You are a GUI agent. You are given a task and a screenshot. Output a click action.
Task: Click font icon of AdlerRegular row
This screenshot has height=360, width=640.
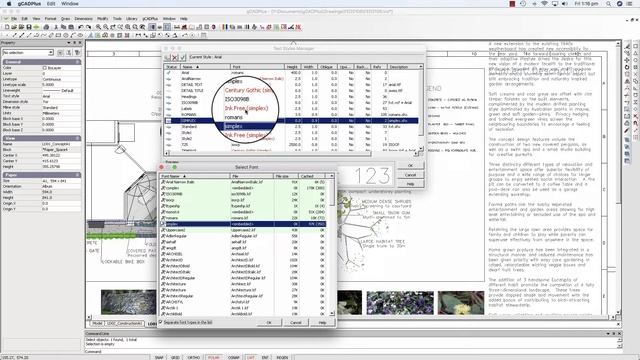coord(163,236)
